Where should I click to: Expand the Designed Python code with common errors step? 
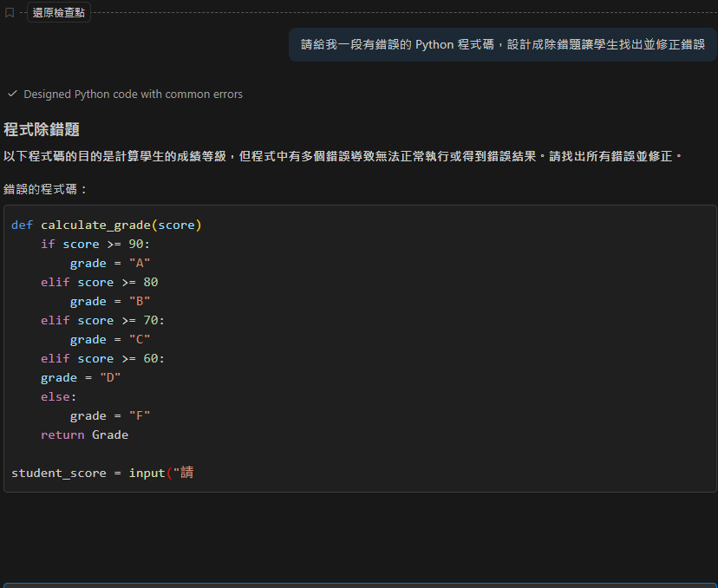click(x=133, y=94)
